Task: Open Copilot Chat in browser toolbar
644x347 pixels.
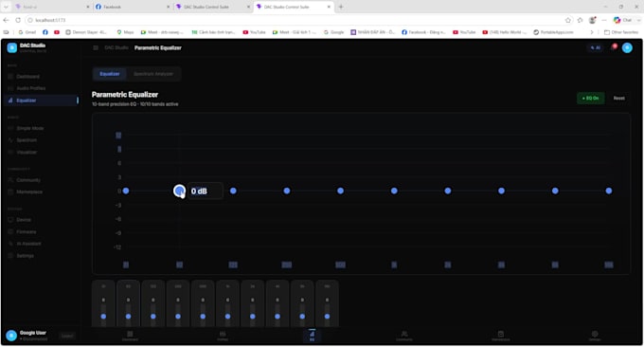Action: (622, 20)
